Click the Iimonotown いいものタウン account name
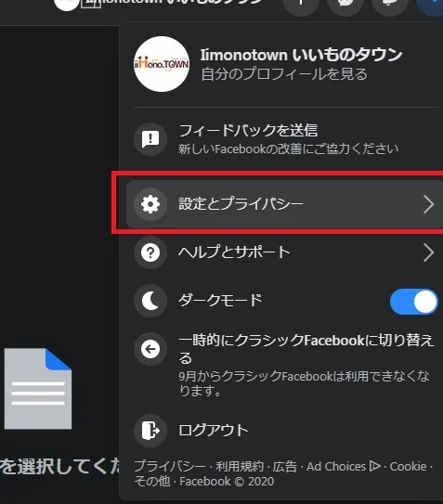Viewport: 443px width, 504px height. coord(302,55)
